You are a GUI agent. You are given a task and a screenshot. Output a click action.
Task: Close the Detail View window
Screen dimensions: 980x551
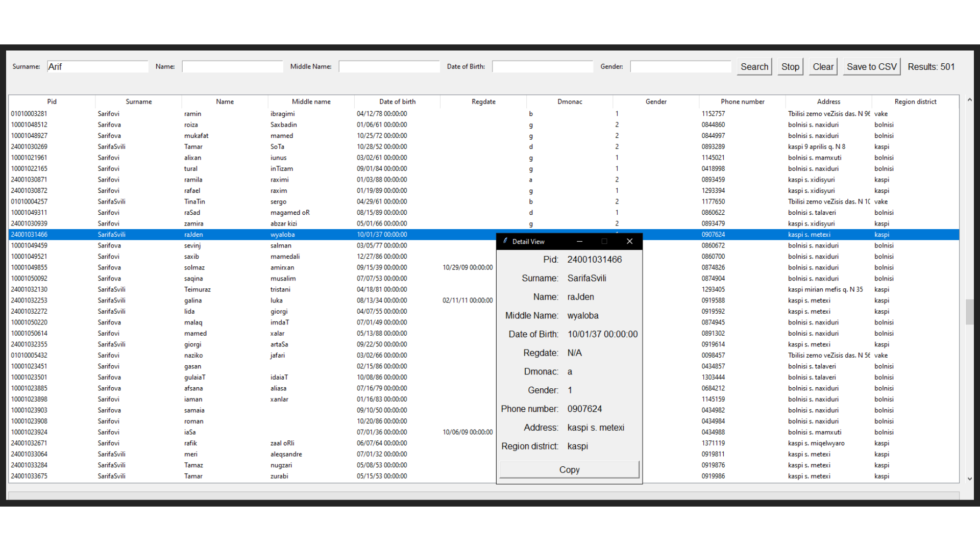[x=629, y=241]
